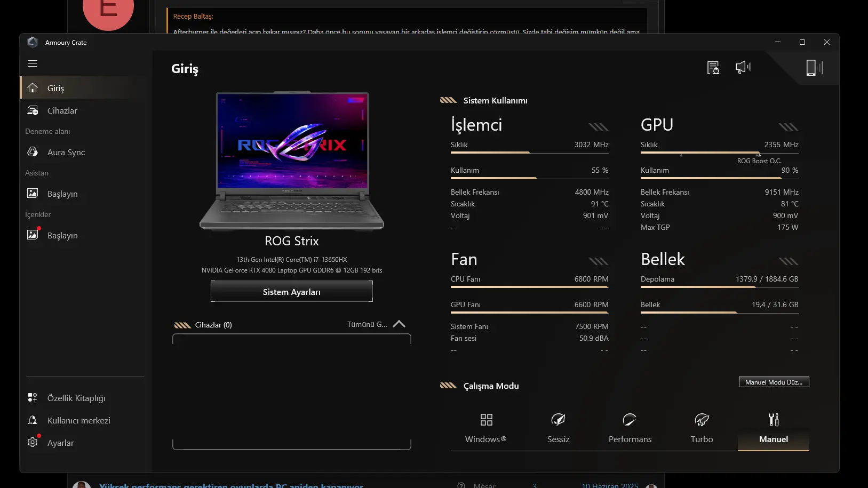Open the announcements megaphone icon
The image size is (868, 488).
(x=743, y=68)
